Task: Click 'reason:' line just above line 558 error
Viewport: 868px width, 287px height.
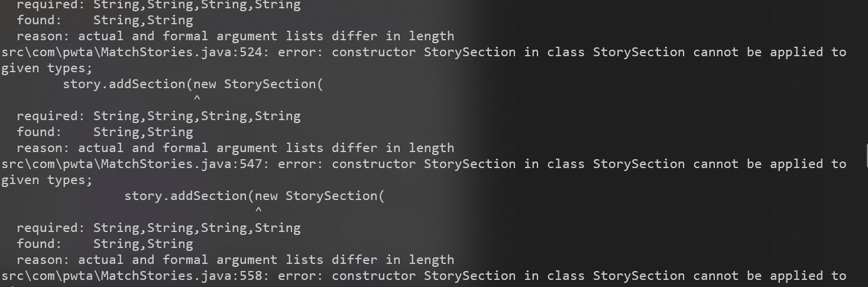Action: [235, 260]
